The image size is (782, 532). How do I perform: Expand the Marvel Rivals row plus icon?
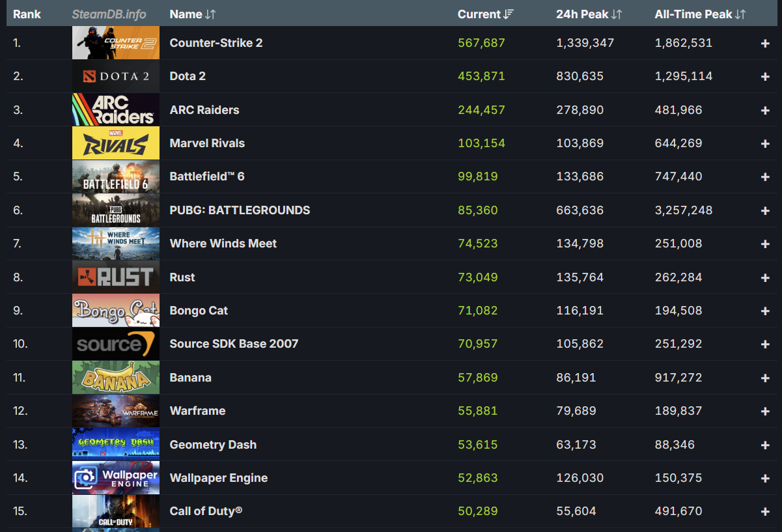(x=765, y=143)
